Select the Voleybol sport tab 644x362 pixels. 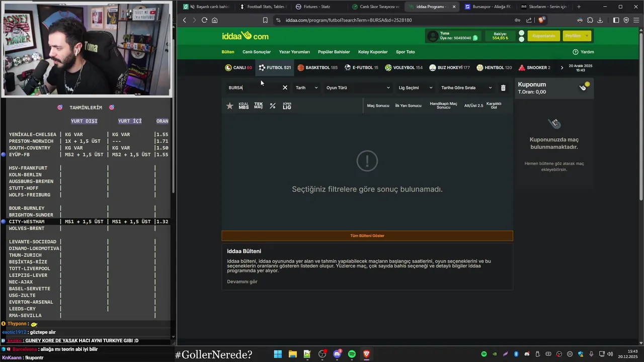404,67
